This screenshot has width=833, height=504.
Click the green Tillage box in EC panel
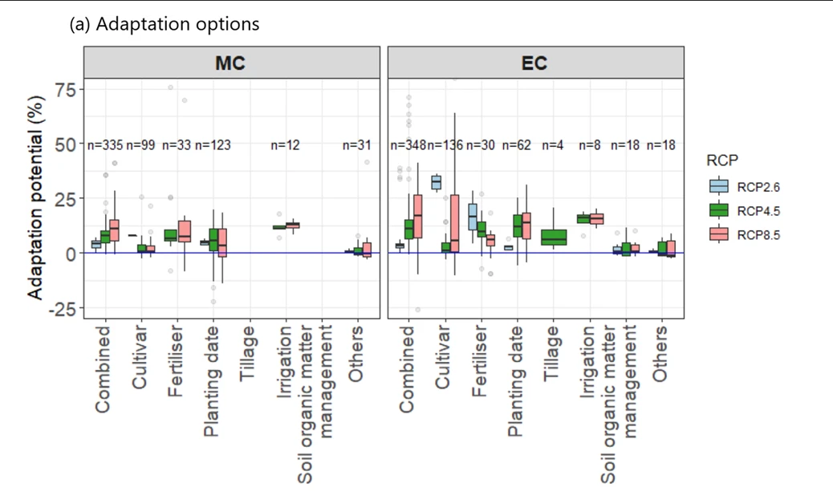click(554, 237)
